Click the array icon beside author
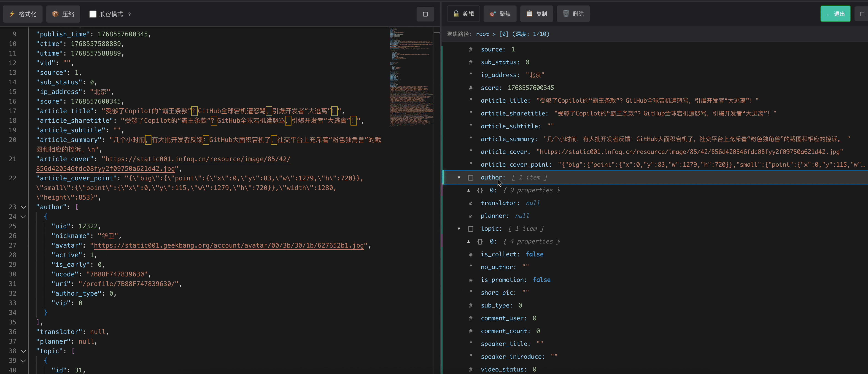 click(471, 177)
